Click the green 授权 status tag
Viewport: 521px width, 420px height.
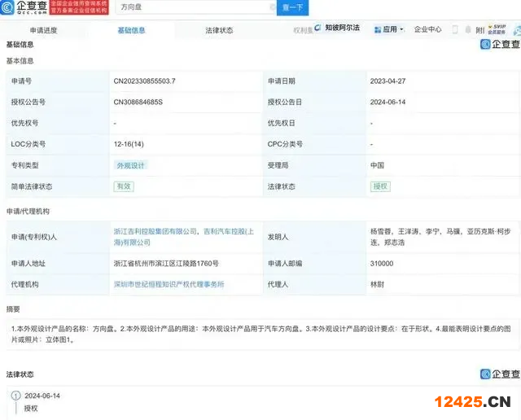(x=380, y=186)
